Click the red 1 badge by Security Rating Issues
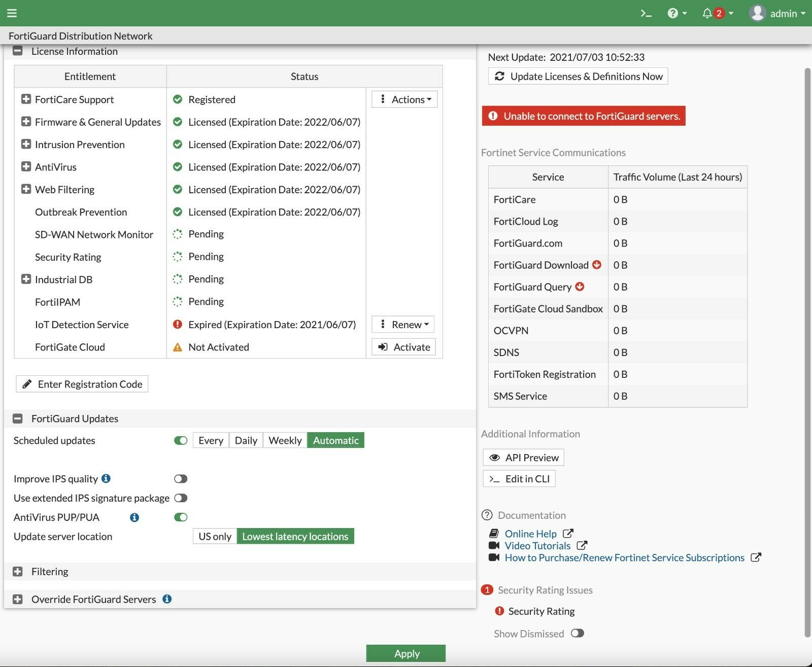 coord(487,589)
